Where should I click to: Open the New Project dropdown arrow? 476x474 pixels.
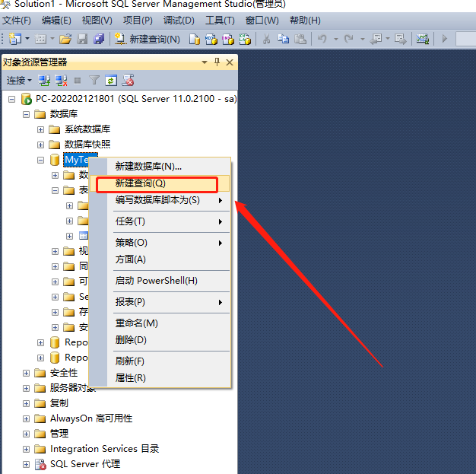click(27, 39)
